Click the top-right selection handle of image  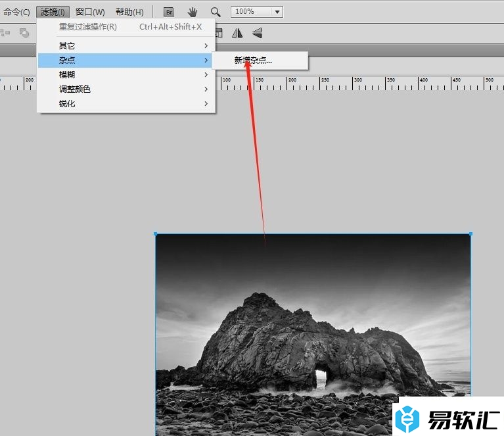(x=470, y=234)
